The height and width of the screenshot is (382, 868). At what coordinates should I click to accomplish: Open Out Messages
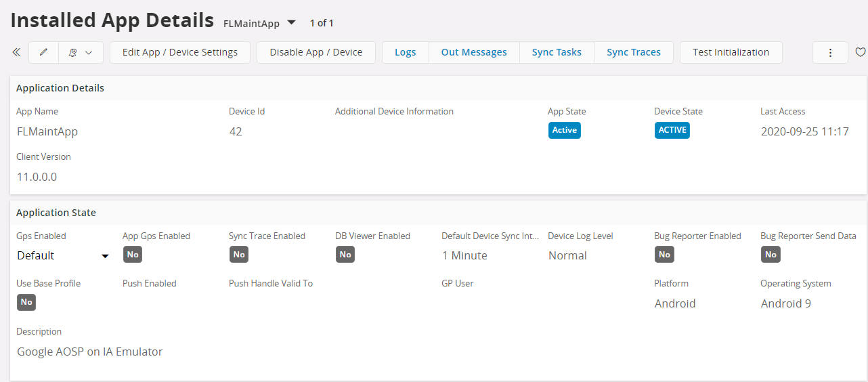(x=473, y=52)
